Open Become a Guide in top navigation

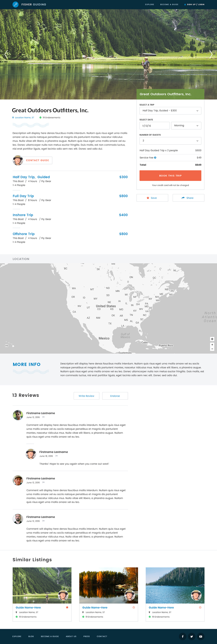[169, 5]
